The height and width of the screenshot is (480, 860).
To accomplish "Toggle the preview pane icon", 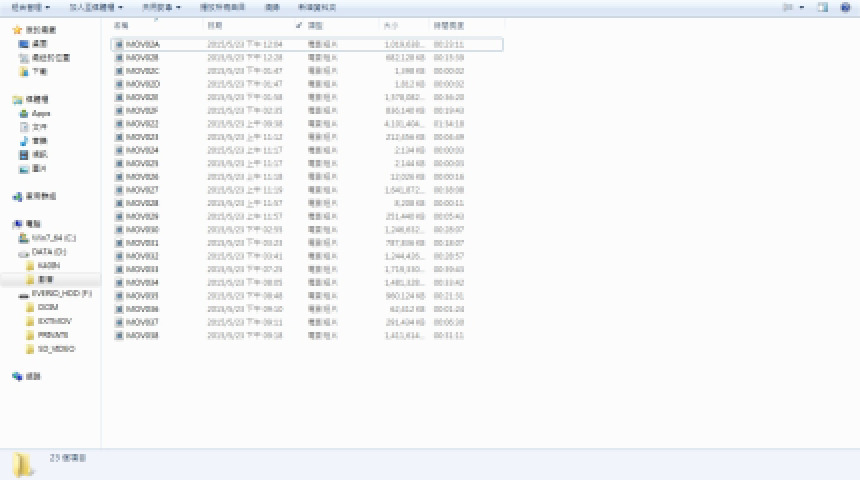I will click(822, 7).
